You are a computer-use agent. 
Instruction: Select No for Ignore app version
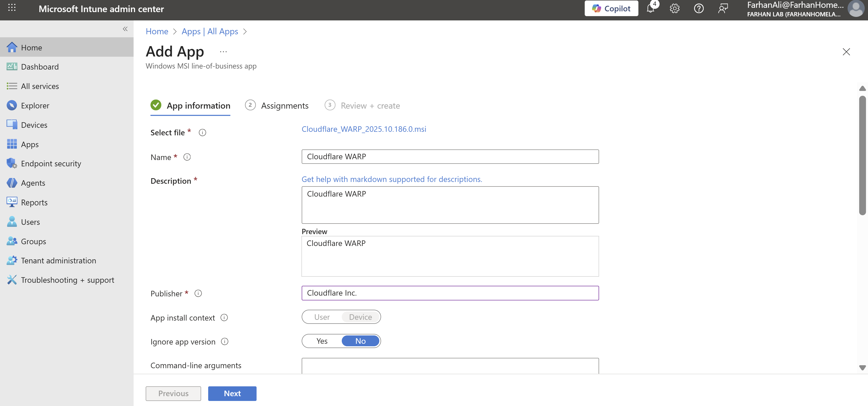[x=360, y=341]
